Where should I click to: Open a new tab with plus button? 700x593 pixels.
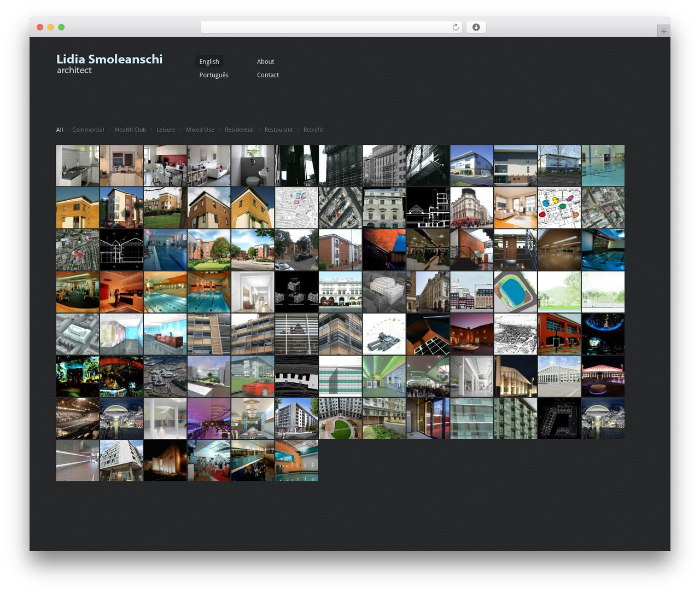point(663,31)
